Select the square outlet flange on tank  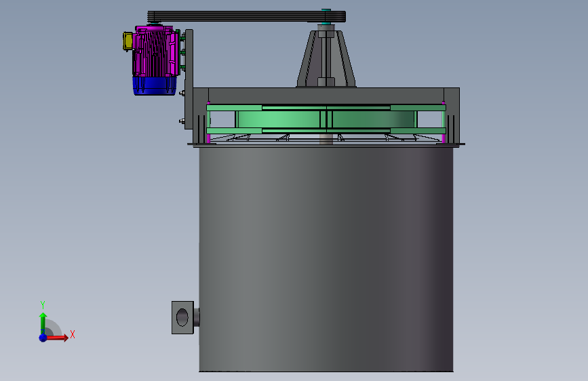[x=182, y=317]
